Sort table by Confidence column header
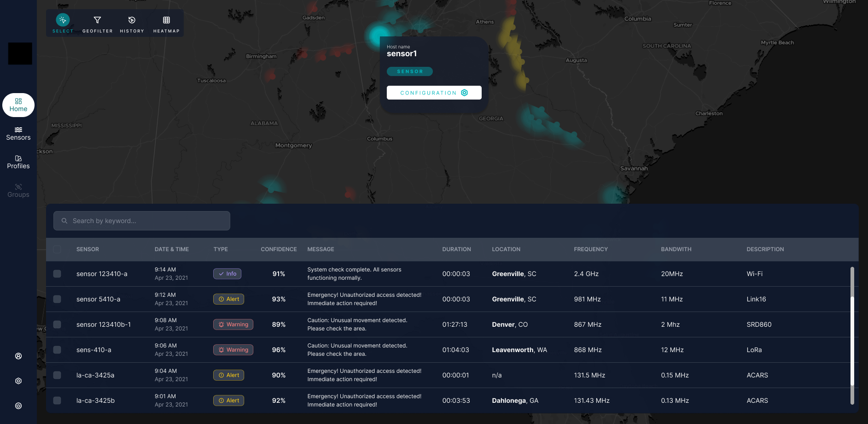Screen dimensions: 868x424 [x=279, y=249]
